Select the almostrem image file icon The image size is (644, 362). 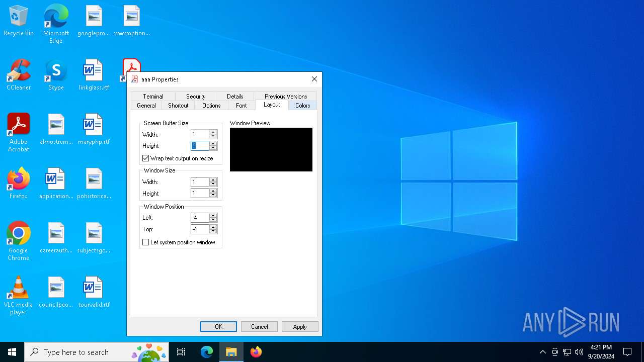pos(56,130)
